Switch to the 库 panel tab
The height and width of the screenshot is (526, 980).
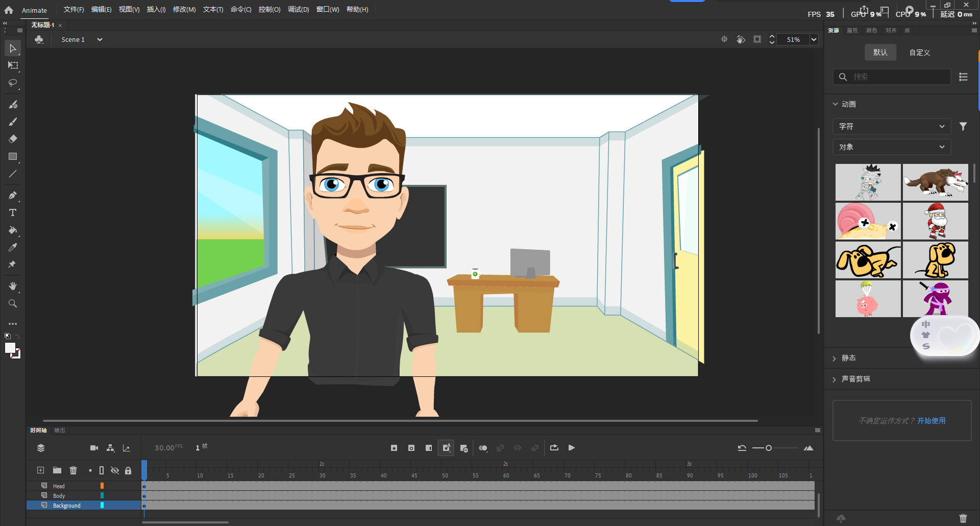[907, 30]
